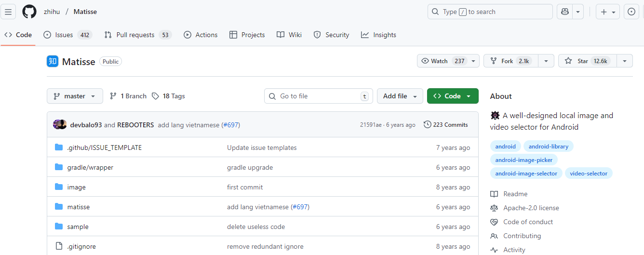The width and height of the screenshot is (644, 255).
Task: Open the Wiki tab
Action: [x=289, y=35]
